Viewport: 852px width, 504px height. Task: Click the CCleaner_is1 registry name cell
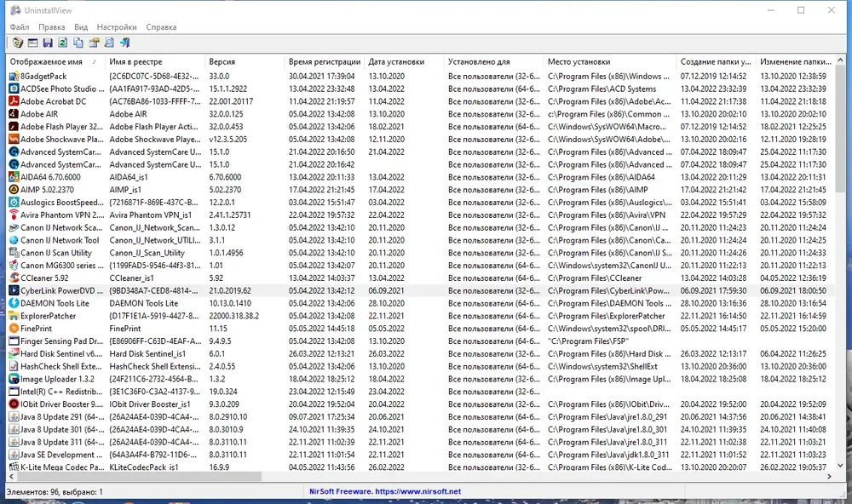point(131,278)
